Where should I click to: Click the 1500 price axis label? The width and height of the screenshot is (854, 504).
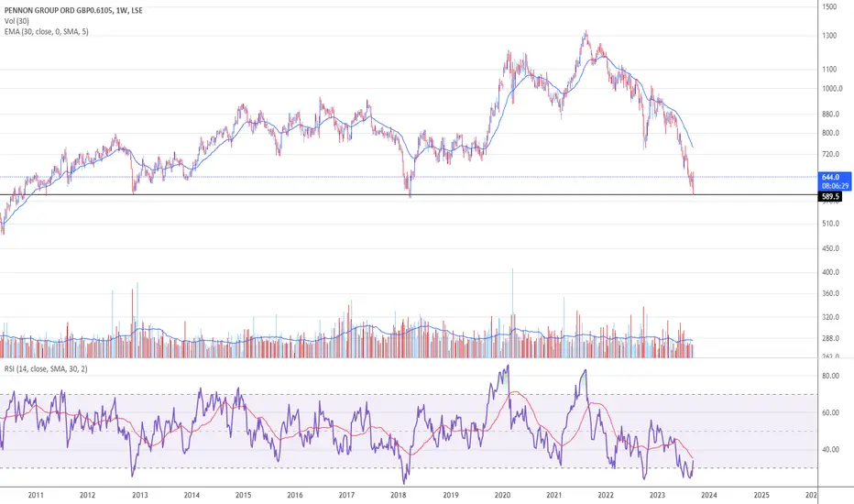pyautogui.click(x=830, y=6)
